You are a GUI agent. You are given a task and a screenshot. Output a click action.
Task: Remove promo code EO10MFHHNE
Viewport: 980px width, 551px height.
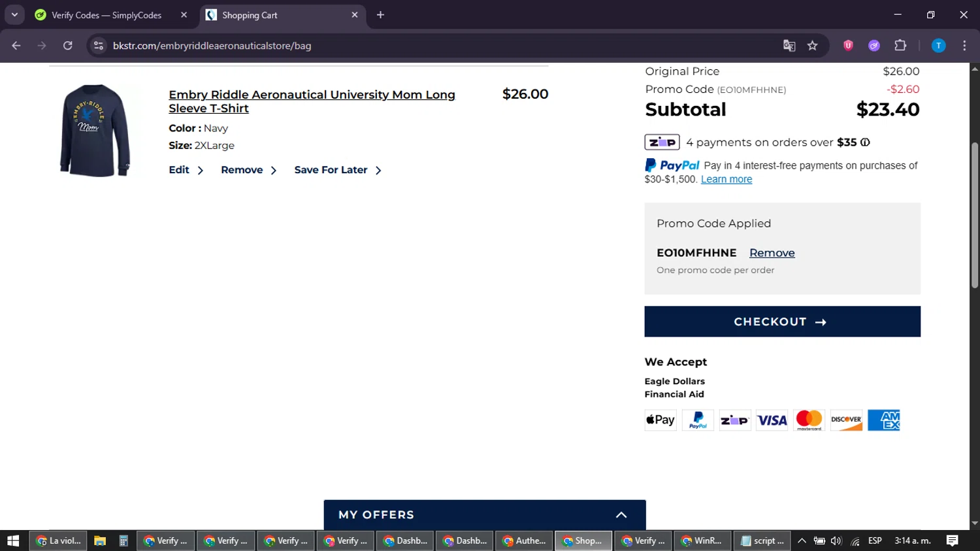(x=772, y=253)
